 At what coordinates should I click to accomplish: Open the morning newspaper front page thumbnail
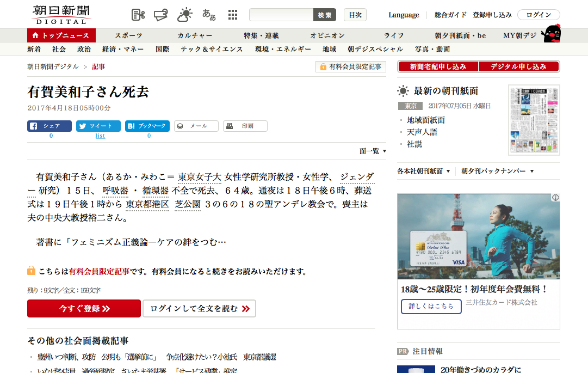click(x=534, y=120)
